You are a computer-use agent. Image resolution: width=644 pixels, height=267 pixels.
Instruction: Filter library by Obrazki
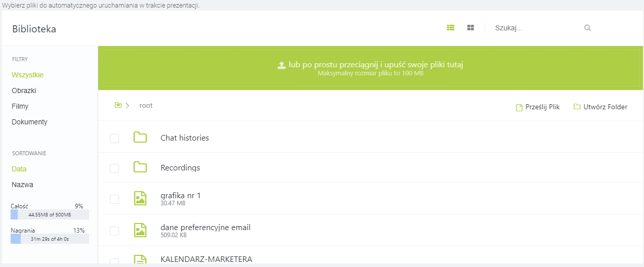[x=24, y=91]
